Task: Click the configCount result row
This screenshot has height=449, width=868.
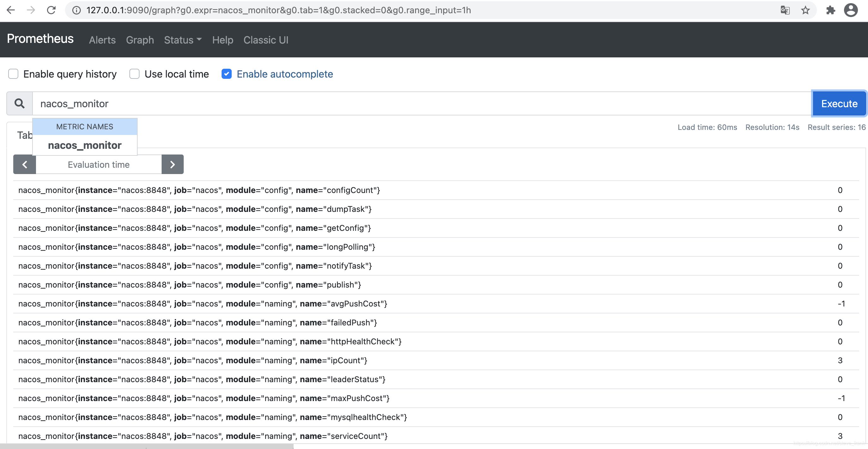Action: pyautogui.click(x=436, y=190)
